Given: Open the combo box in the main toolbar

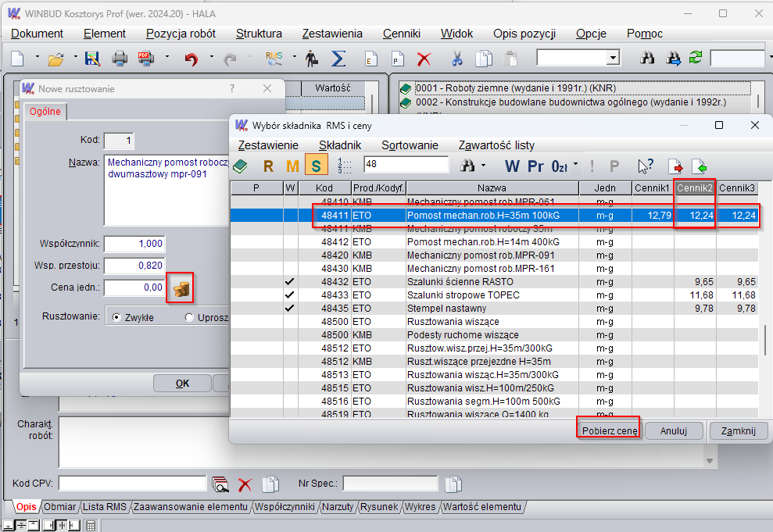Looking at the screenshot, I should [x=578, y=58].
